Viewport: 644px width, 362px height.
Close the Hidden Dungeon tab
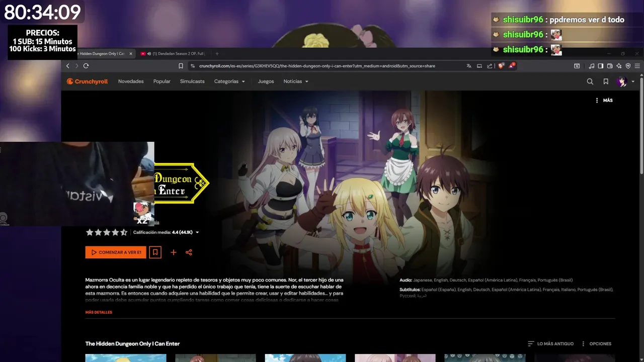[131, 54]
